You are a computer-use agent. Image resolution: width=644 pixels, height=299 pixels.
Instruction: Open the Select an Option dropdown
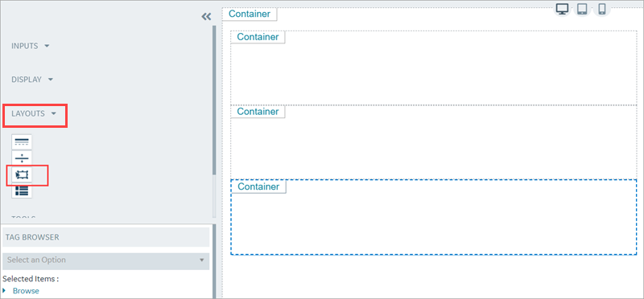click(106, 260)
